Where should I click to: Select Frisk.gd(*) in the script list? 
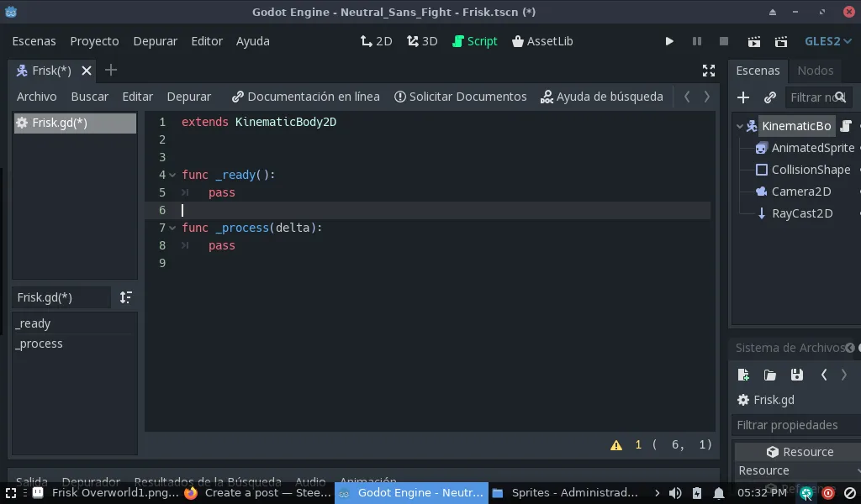pos(75,123)
